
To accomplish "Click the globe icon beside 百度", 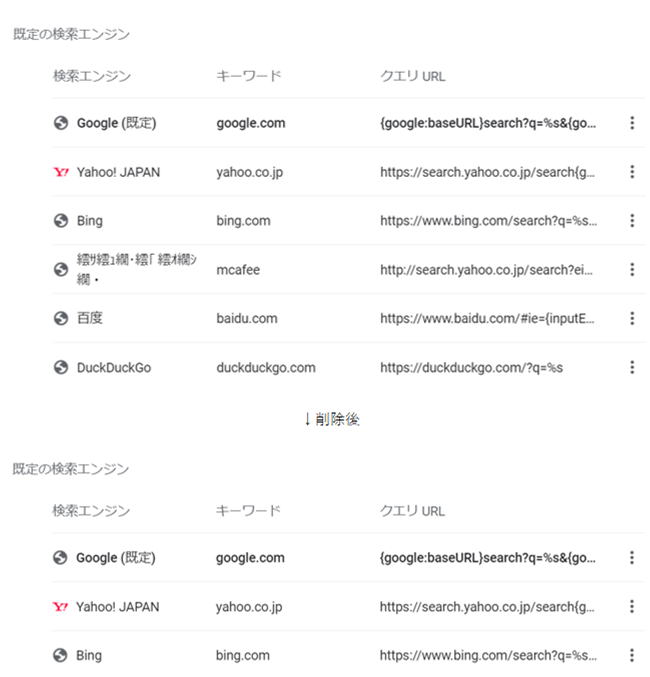I will click(x=61, y=319).
